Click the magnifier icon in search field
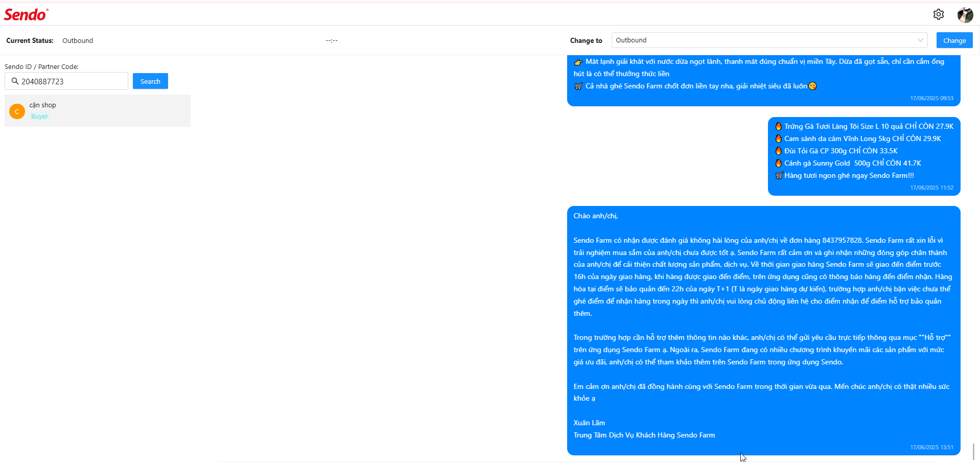The image size is (980, 462). (15, 81)
